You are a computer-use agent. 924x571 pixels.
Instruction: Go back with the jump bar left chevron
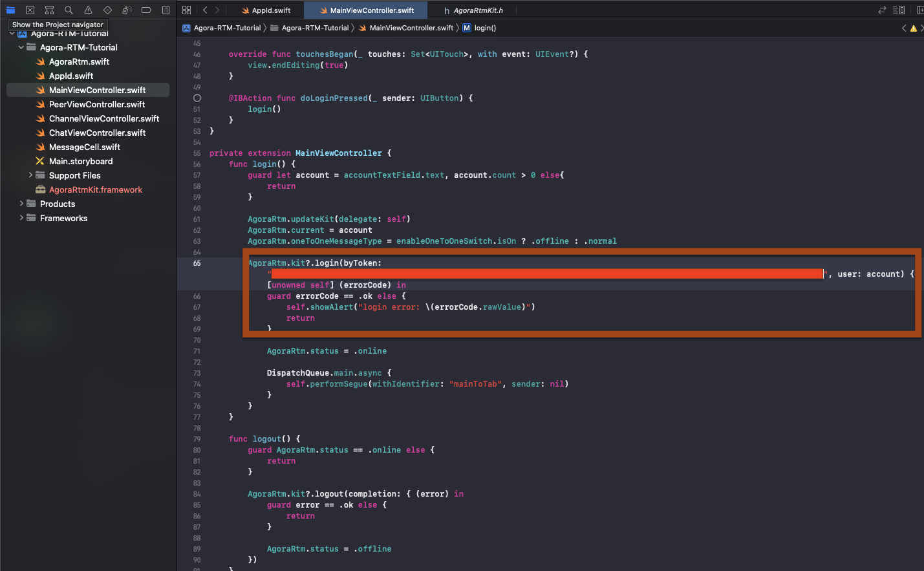[x=904, y=28]
